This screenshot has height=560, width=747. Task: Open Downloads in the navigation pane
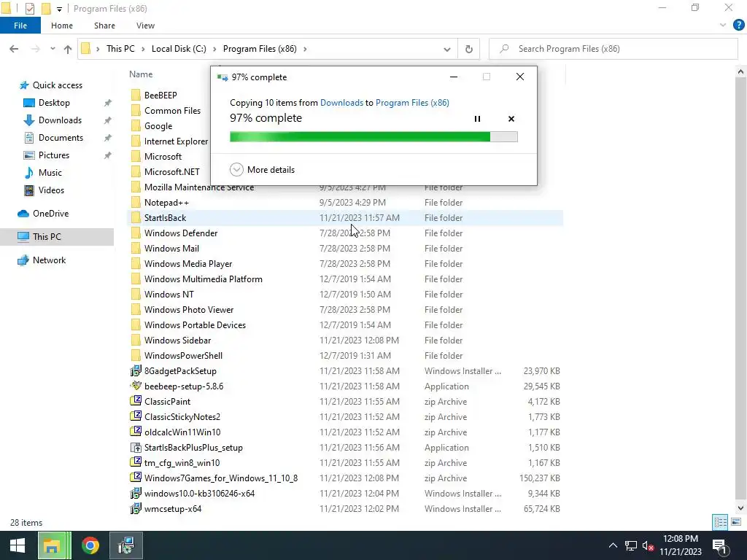point(53,120)
